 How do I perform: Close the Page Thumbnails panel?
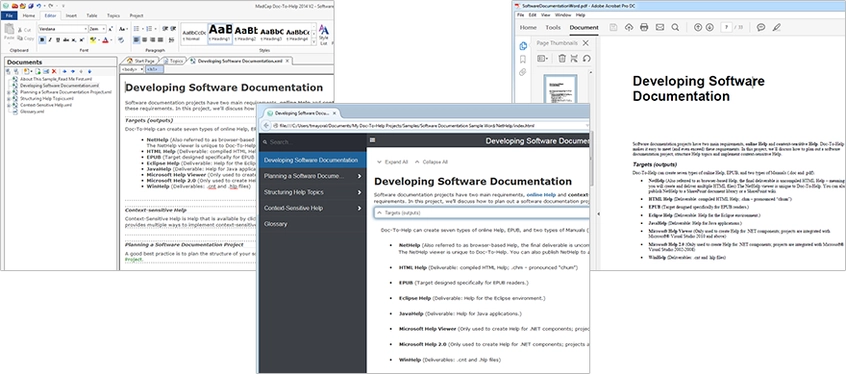pos(586,43)
